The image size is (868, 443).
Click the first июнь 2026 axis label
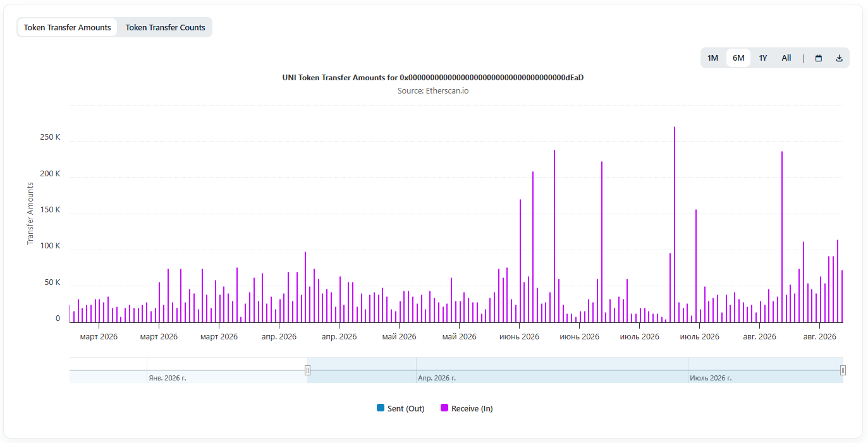coord(519,337)
